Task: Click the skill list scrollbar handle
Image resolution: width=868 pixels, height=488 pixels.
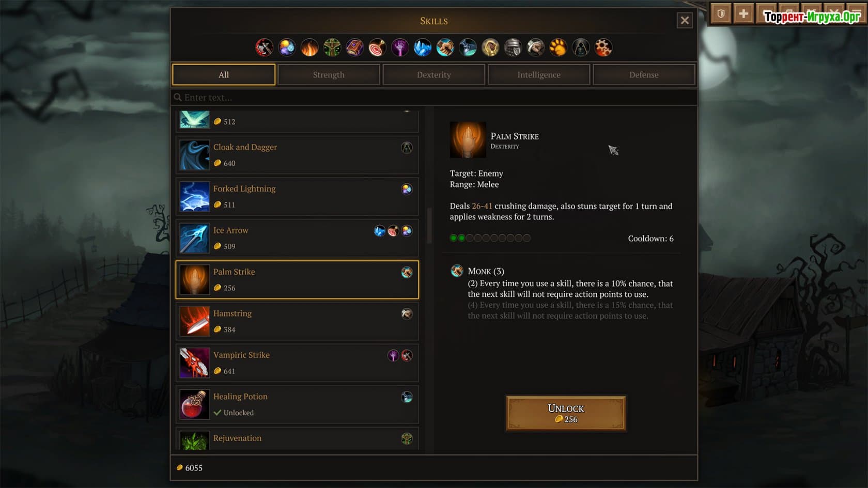Action: pos(429,226)
